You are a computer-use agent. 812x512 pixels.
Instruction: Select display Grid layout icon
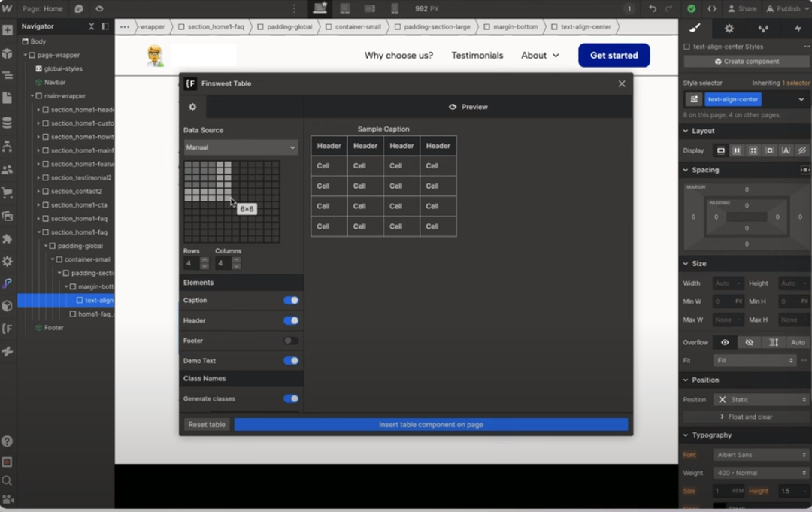753,150
